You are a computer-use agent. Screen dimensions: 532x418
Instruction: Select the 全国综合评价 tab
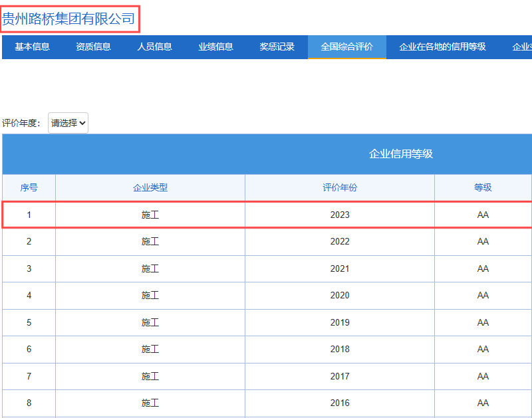(x=347, y=47)
